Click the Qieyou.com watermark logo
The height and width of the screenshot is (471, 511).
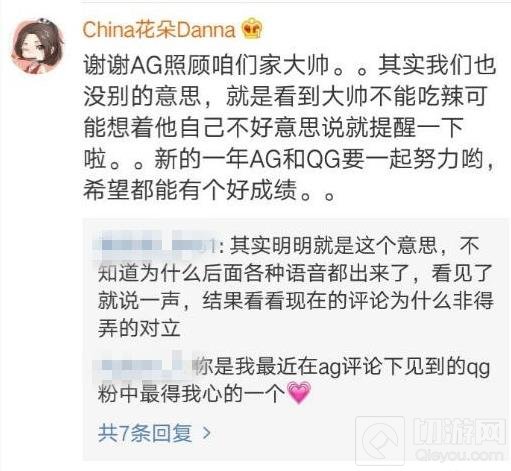pos(380,440)
